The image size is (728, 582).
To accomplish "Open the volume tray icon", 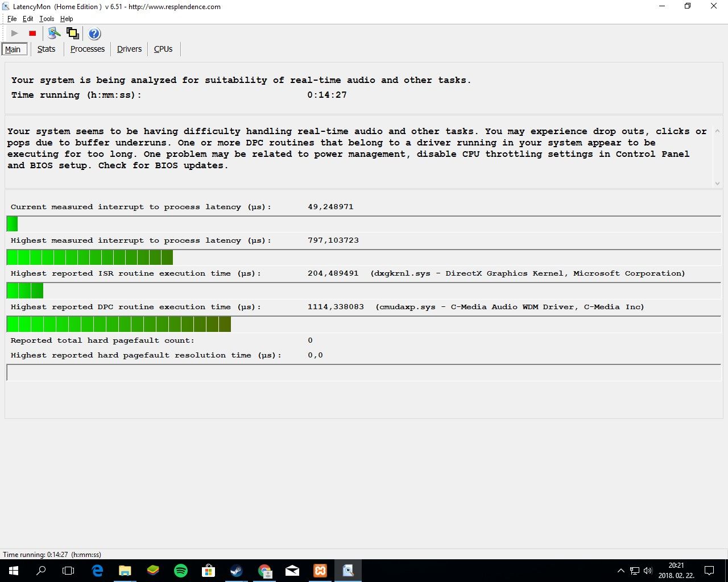I will point(648,571).
